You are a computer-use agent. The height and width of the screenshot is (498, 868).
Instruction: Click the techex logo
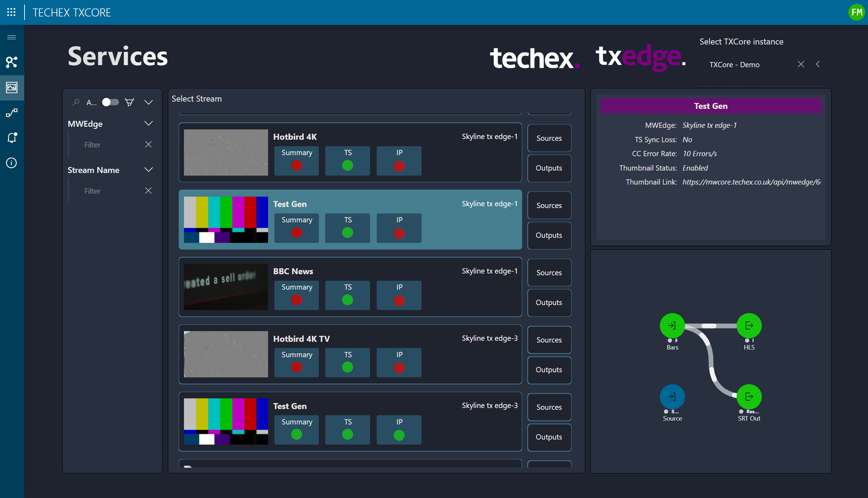pos(535,58)
